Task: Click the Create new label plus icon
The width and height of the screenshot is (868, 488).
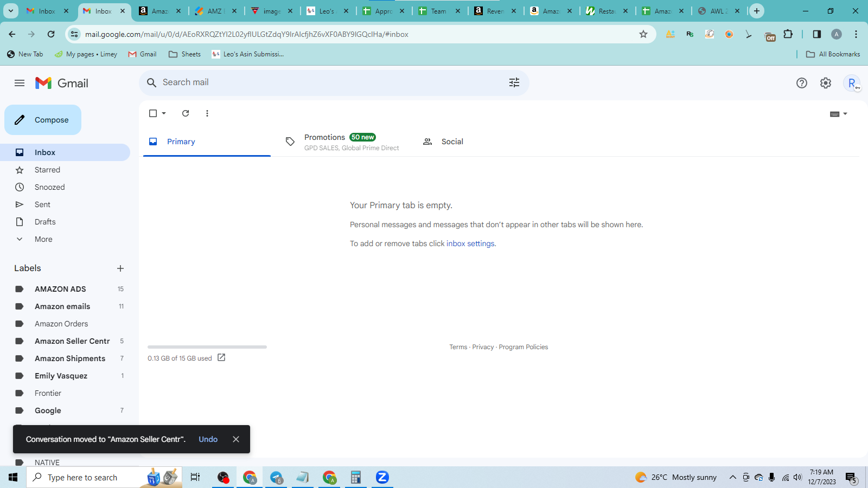Action: coord(120,268)
